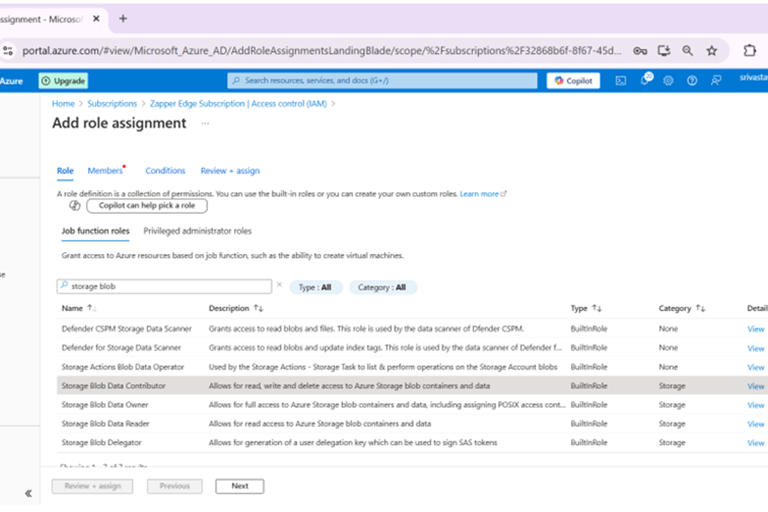Switch to the Role tab
Image resolution: width=768 pixels, height=512 pixels.
click(65, 171)
